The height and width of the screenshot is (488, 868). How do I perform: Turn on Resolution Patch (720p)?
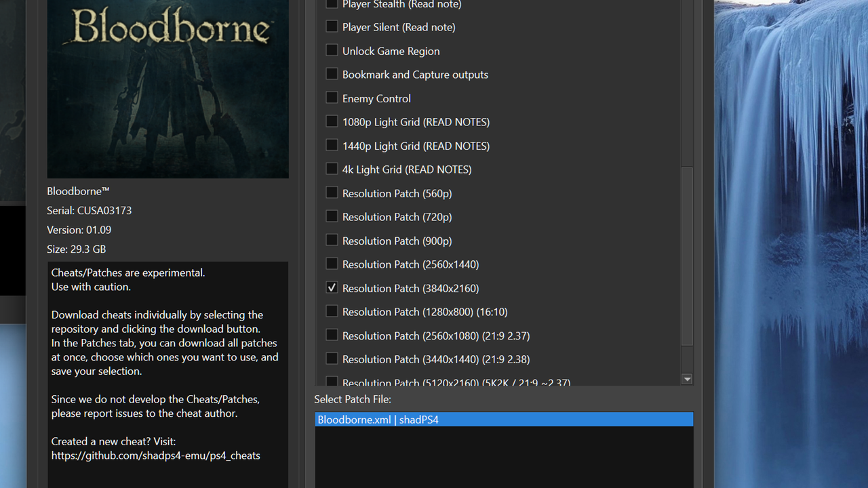[x=332, y=216]
